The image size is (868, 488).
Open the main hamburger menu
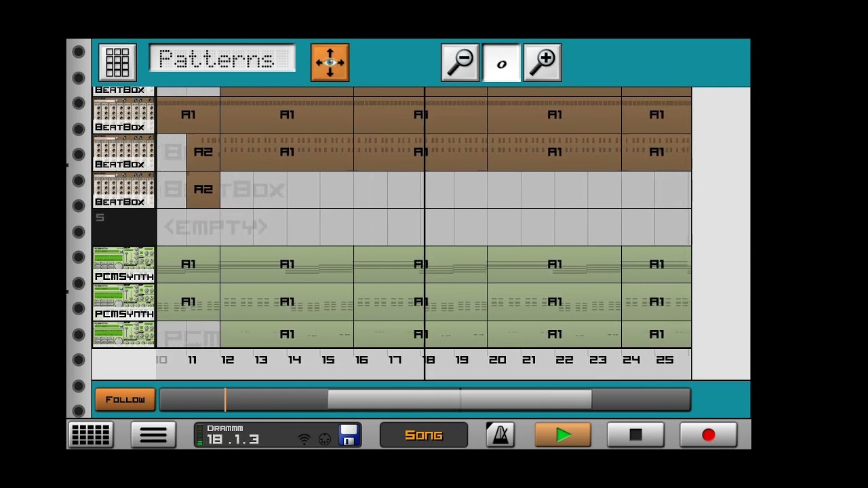click(x=153, y=435)
